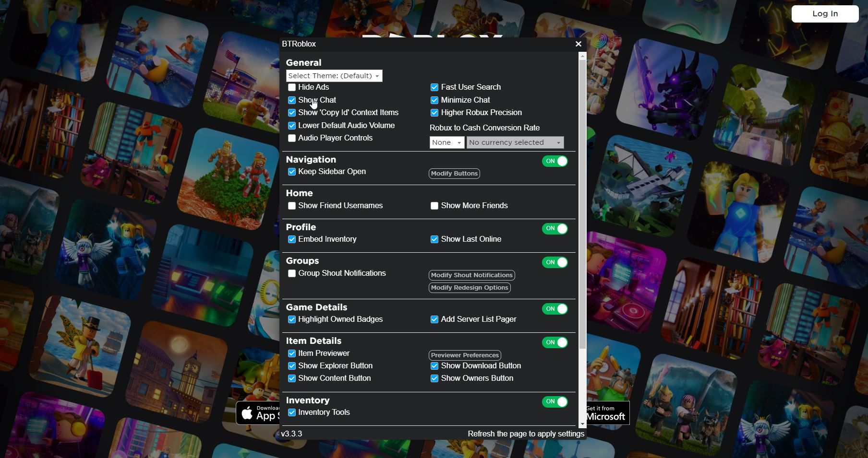Enable Audio Player Controls
Viewport: 868px width, 458px height.
coord(292,138)
